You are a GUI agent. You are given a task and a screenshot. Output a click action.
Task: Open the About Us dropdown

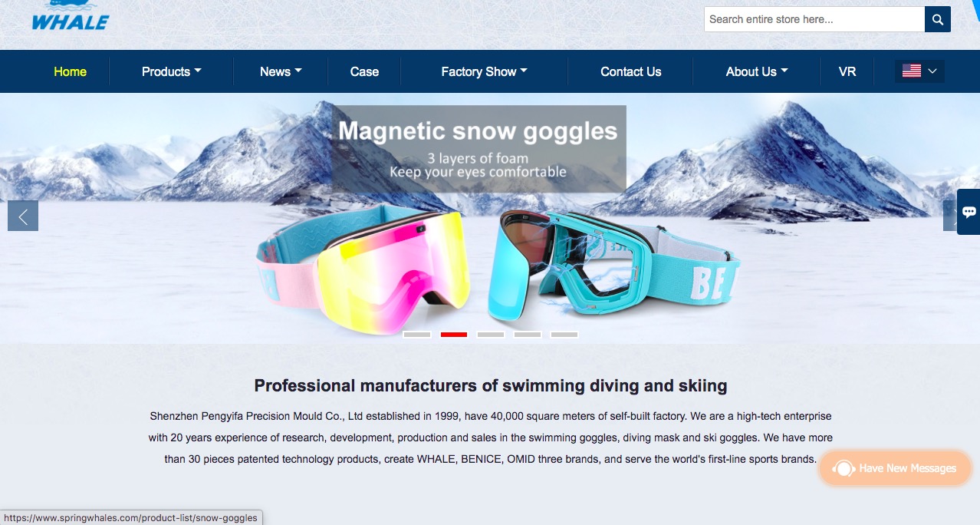coord(757,71)
